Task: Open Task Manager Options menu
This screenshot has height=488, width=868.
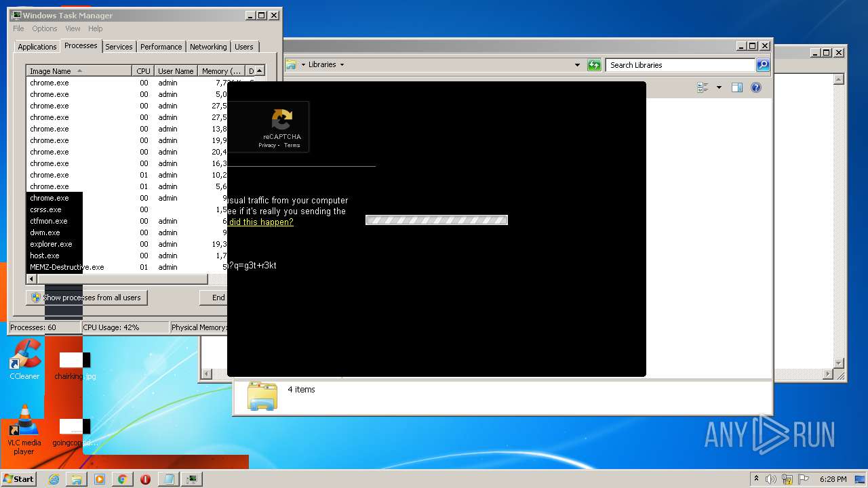Action: point(45,28)
